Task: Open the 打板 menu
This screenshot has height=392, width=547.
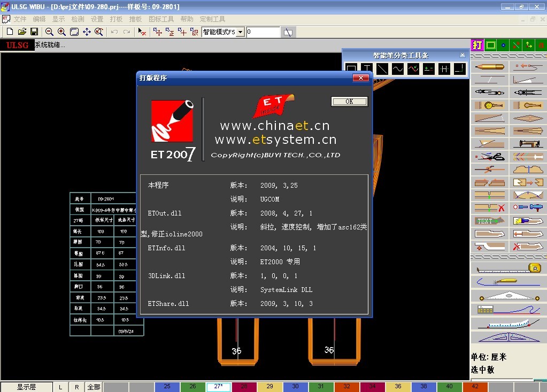Action: click(116, 19)
